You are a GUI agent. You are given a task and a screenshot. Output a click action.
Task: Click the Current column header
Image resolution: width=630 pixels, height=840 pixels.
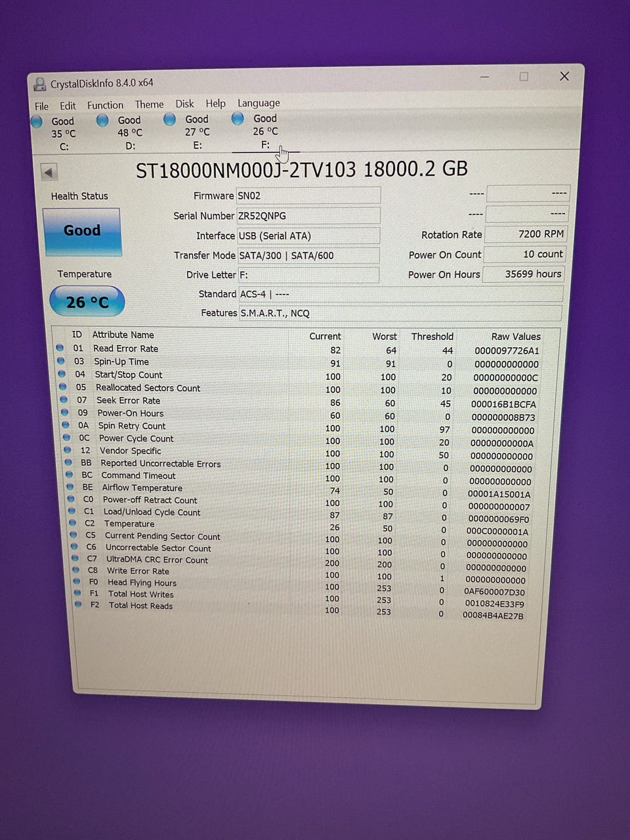coord(325,336)
